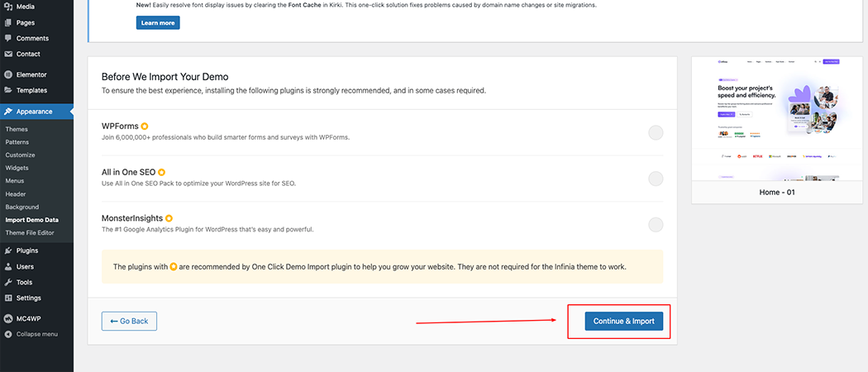Click the Pages sidebar icon
Screen dimensions: 868x372
coord(8,22)
